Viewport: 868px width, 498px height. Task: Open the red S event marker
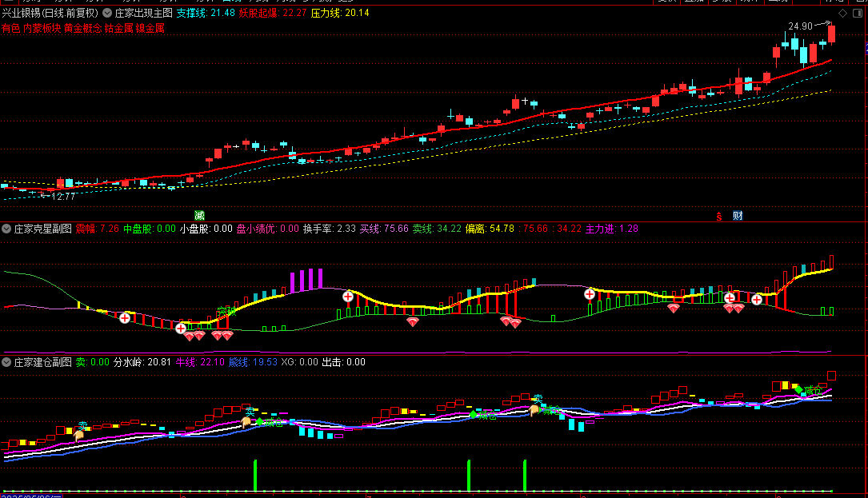tap(719, 217)
